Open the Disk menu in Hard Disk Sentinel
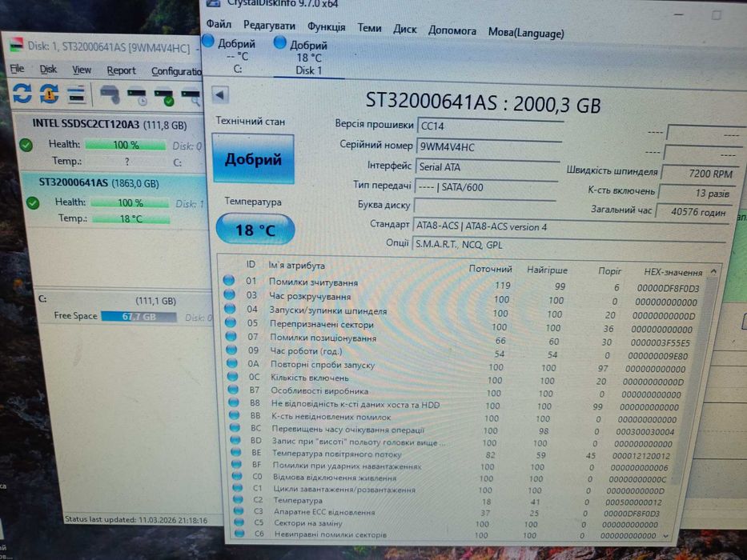This screenshot has height=560, width=747. (48, 70)
